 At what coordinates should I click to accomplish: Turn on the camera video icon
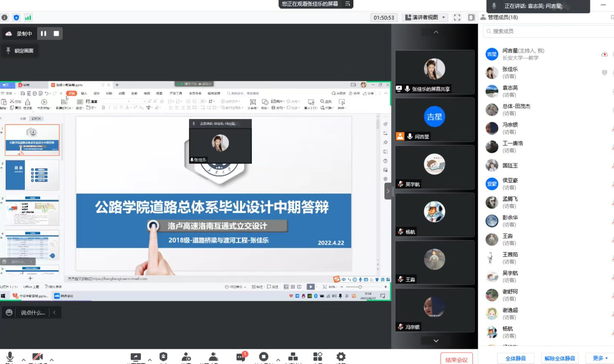pyautogui.click(x=38, y=357)
